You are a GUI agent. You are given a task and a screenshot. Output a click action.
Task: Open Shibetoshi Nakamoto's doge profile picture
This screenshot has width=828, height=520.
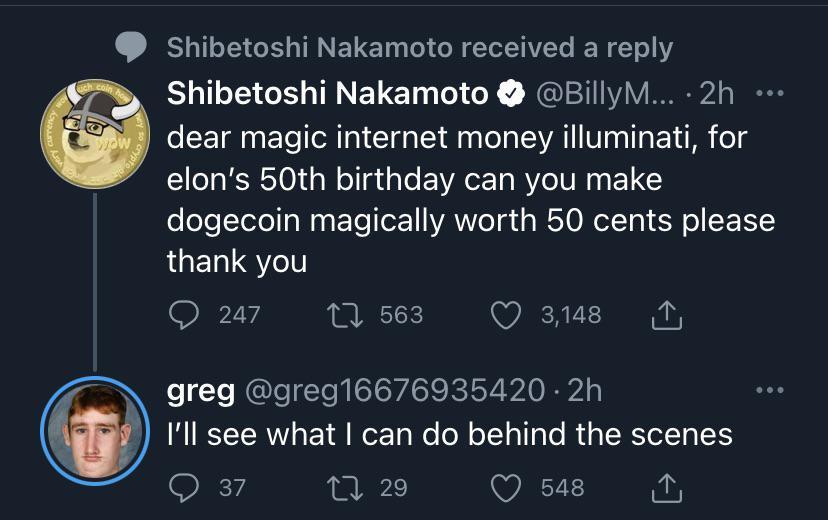94,132
